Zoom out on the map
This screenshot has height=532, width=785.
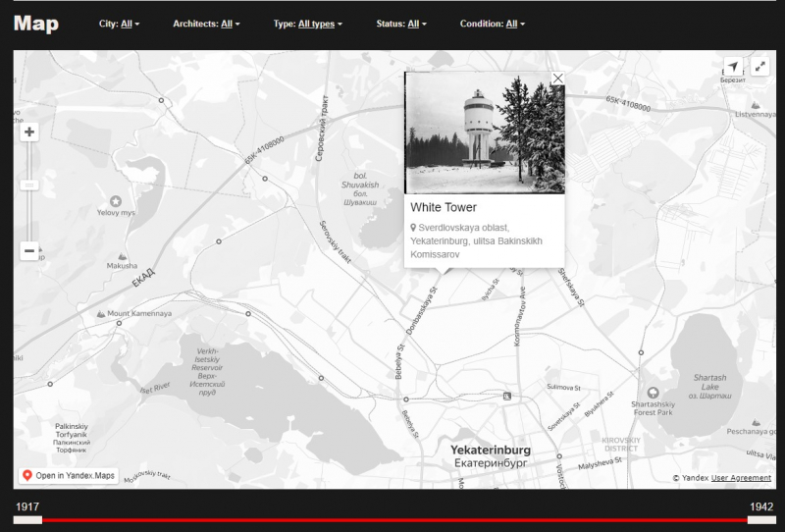(29, 251)
